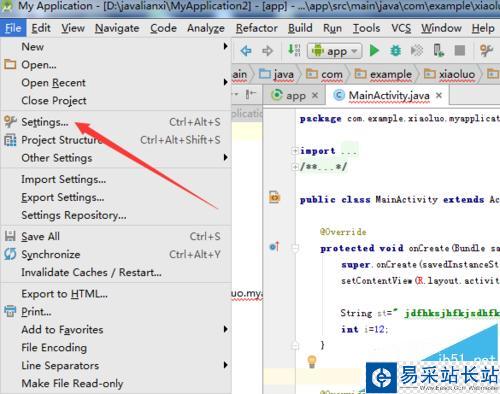Select Invalidate Caches / Restart...

tap(116, 272)
